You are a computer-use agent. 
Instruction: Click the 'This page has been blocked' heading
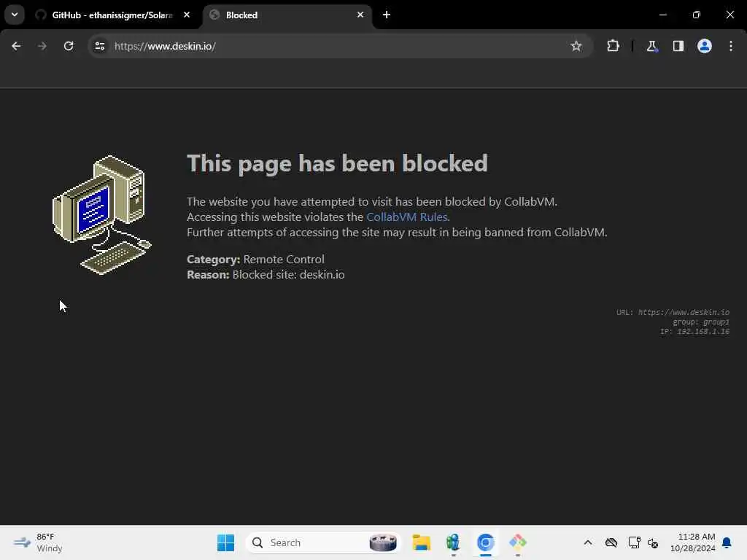(x=337, y=163)
